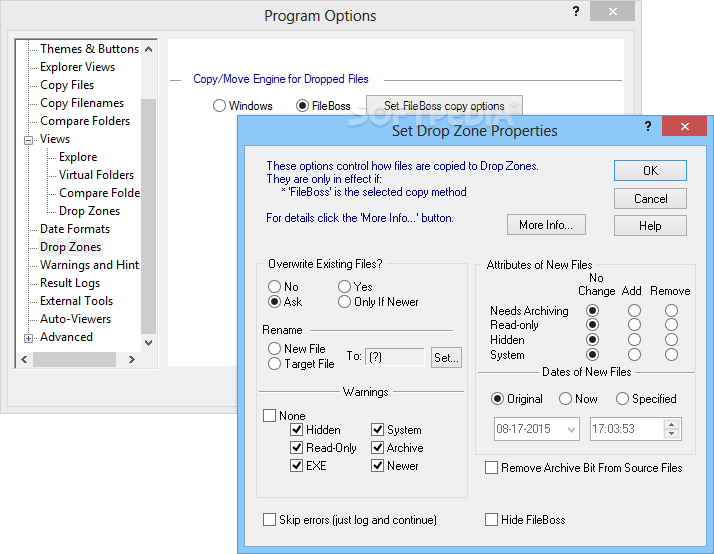Click the help question mark in Set Drop Zone Properties

648,126
